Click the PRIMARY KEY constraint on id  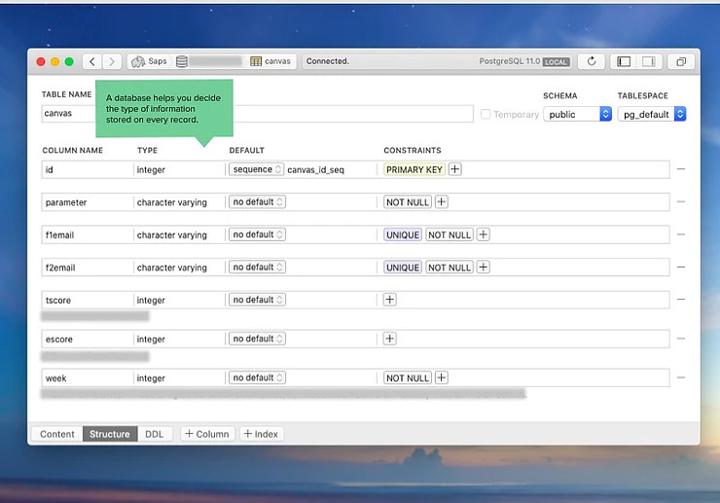[414, 170]
